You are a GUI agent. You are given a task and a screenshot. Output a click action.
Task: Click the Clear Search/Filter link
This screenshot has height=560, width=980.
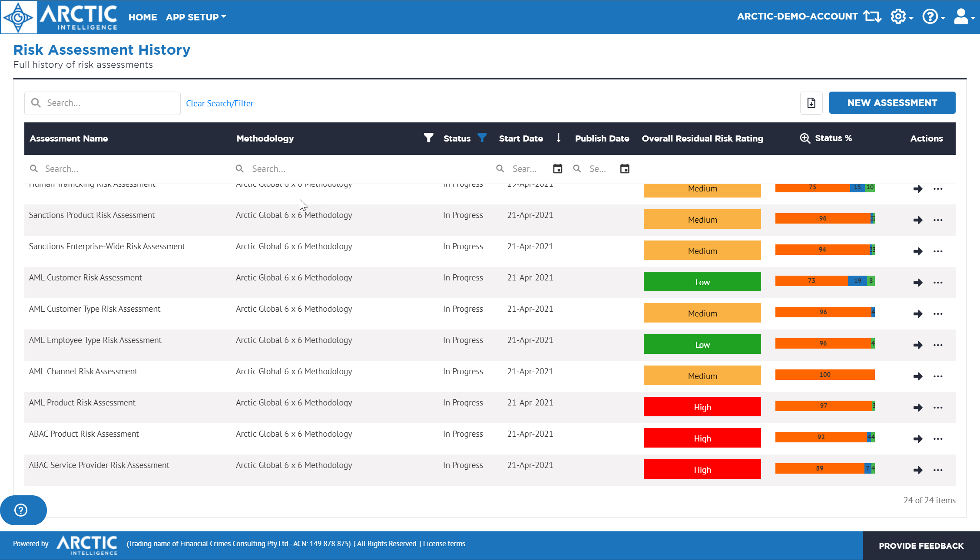click(x=220, y=103)
